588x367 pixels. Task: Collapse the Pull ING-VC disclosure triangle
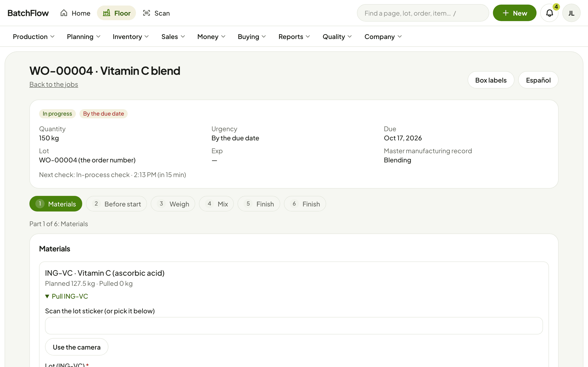47,296
